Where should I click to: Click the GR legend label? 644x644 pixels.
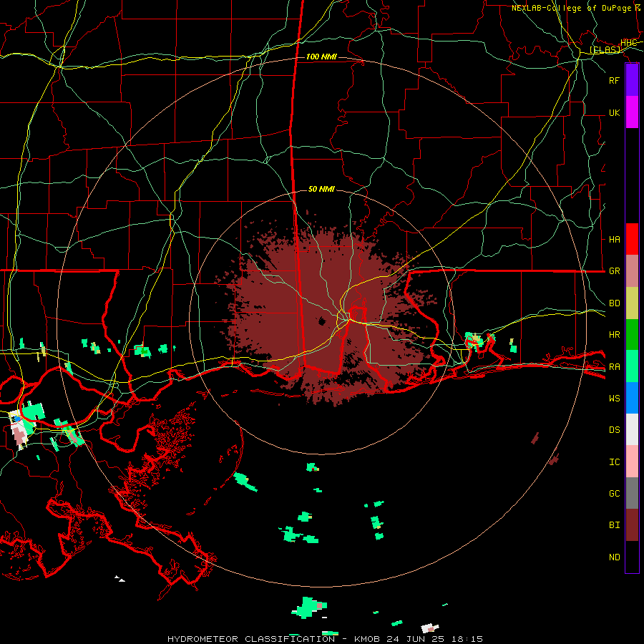(x=615, y=271)
